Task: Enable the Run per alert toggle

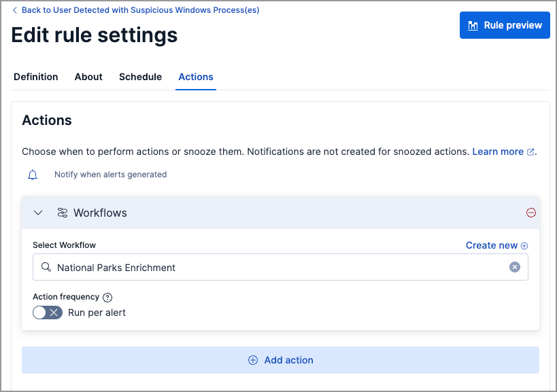Action: coord(47,313)
